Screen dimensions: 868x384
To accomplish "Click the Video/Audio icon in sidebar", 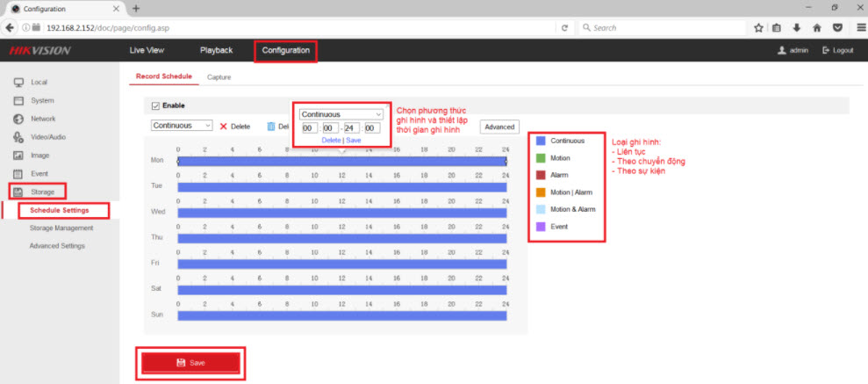I will (x=18, y=137).
